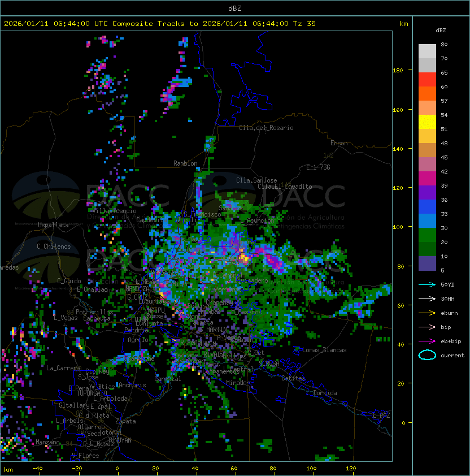
Task: Click the 120 tick on the horizontal axis
Action: pos(351,469)
